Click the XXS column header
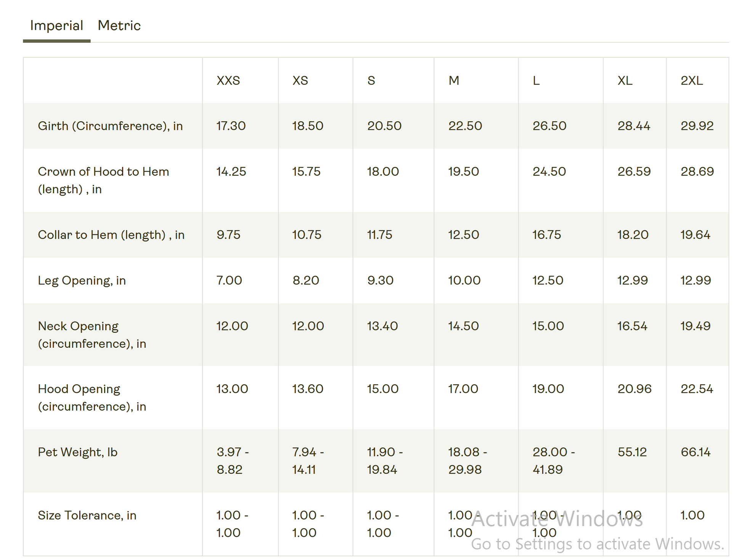Viewport: 742px width, 560px height. point(228,80)
